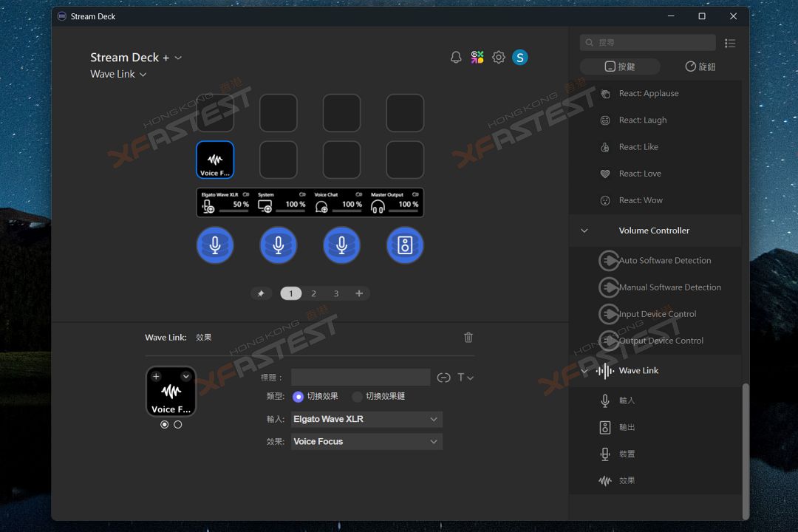
Task: Open the settings gear in Stream Deck
Action: click(x=499, y=58)
